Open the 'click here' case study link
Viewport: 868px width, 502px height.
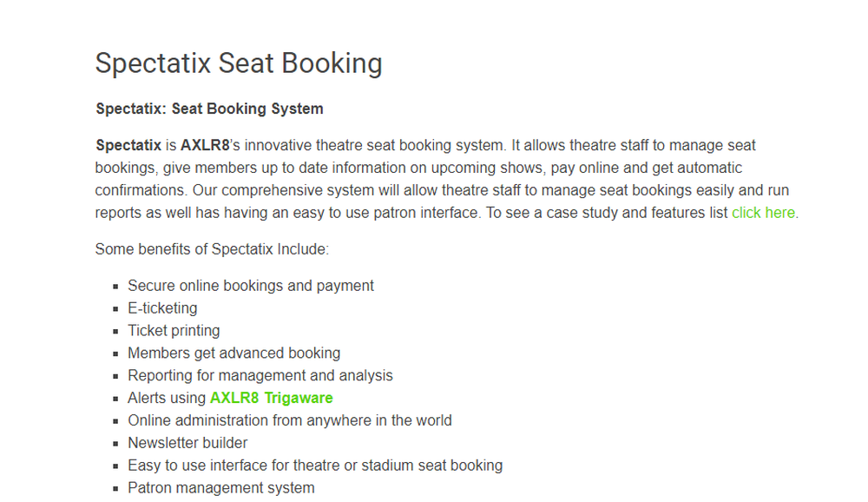763,213
